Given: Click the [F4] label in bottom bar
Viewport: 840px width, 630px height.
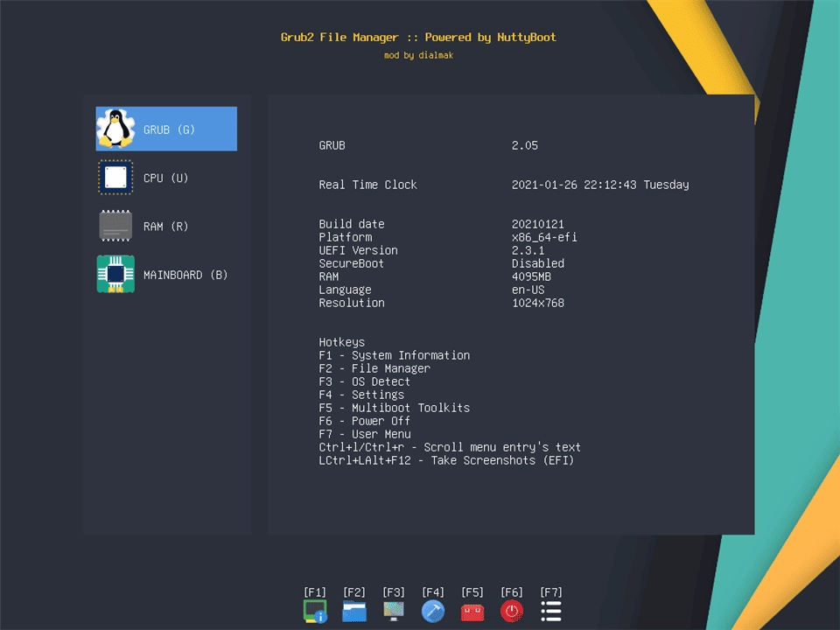Looking at the screenshot, I should coord(433,592).
